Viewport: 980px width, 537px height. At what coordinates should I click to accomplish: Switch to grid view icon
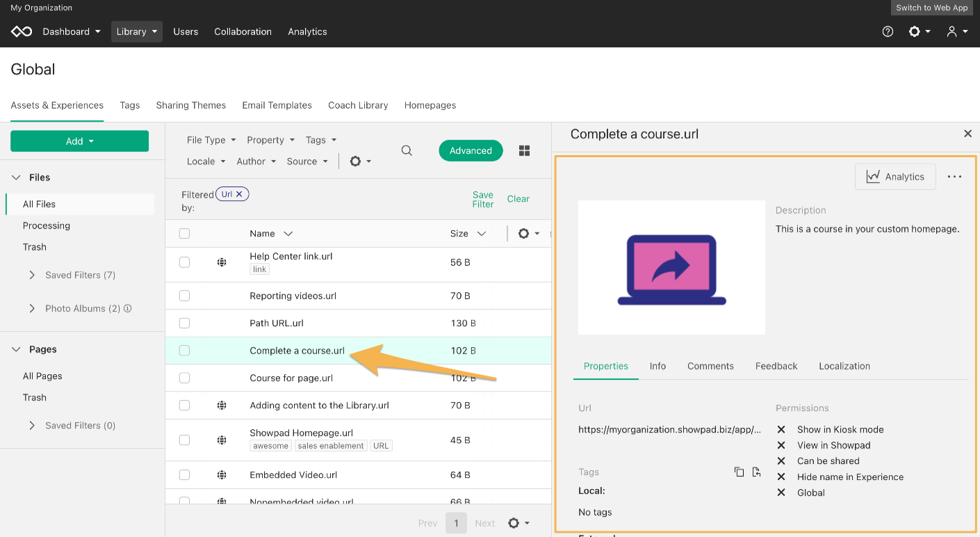525,151
